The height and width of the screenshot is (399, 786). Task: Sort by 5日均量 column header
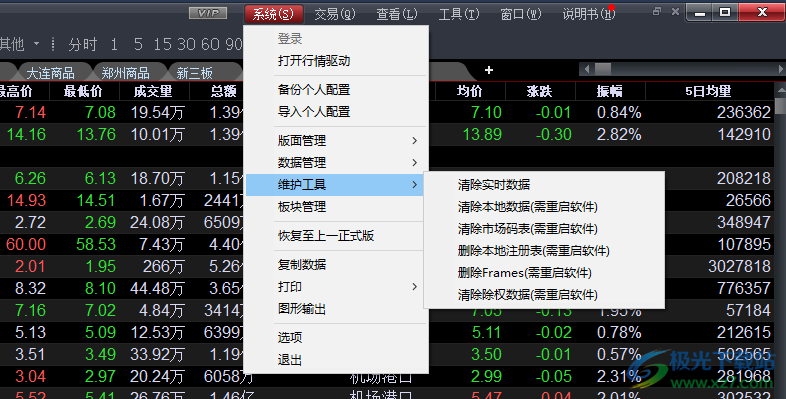pyautogui.click(x=709, y=91)
